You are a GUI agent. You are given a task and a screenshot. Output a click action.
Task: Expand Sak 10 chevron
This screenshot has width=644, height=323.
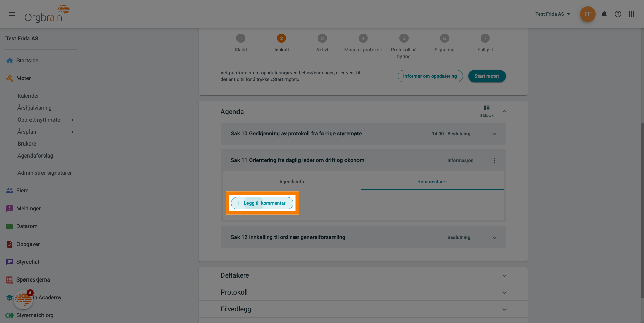[494, 134]
